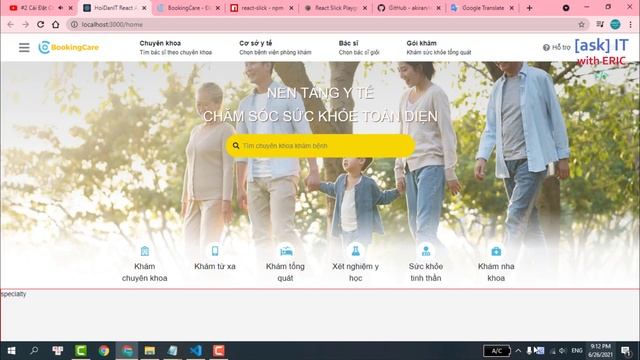The image size is (640, 360).
Task: Click the ENG language indicator
Action: [577, 351]
